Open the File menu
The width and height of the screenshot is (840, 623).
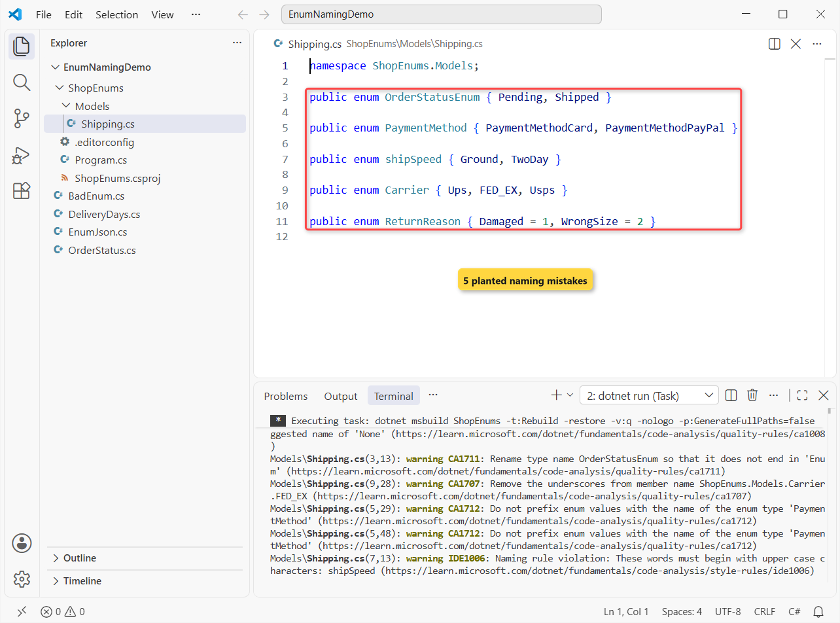44,14
